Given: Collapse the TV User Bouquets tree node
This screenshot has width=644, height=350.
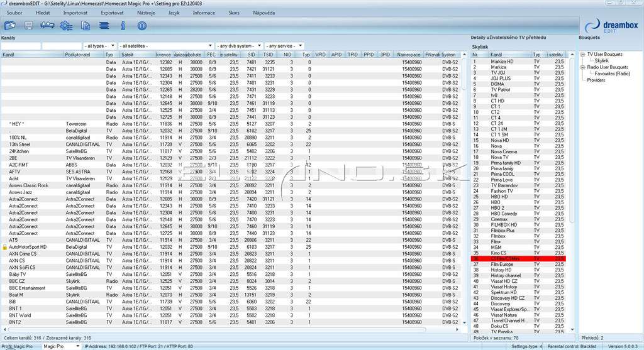Looking at the screenshot, I should pos(583,54).
